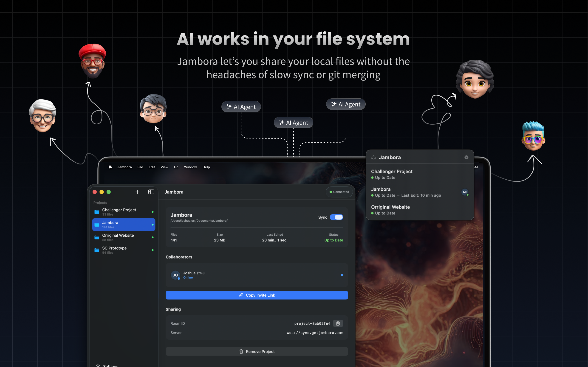Click the center AI Agent badge
The width and height of the screenshot is (588, 367).
coord(293,122)
